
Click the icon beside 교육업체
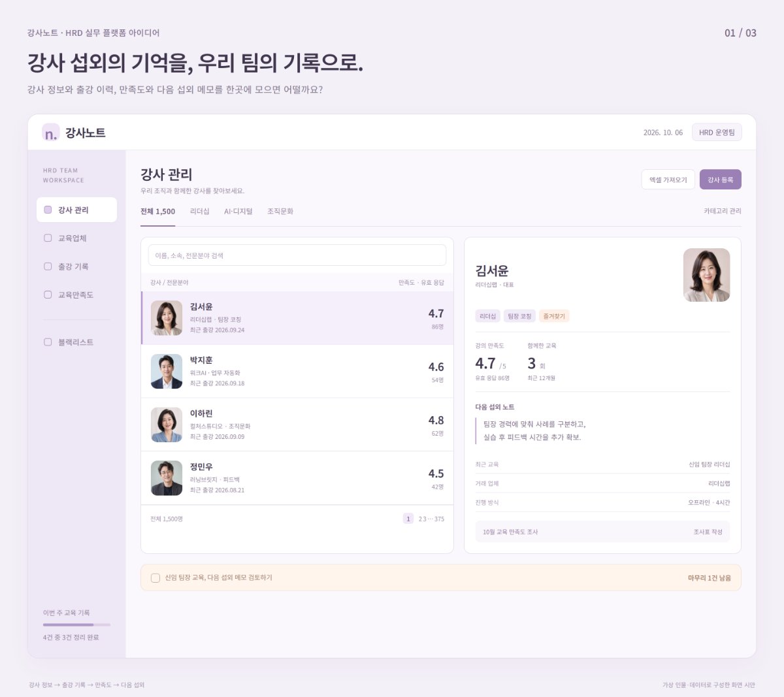point(48,238)
